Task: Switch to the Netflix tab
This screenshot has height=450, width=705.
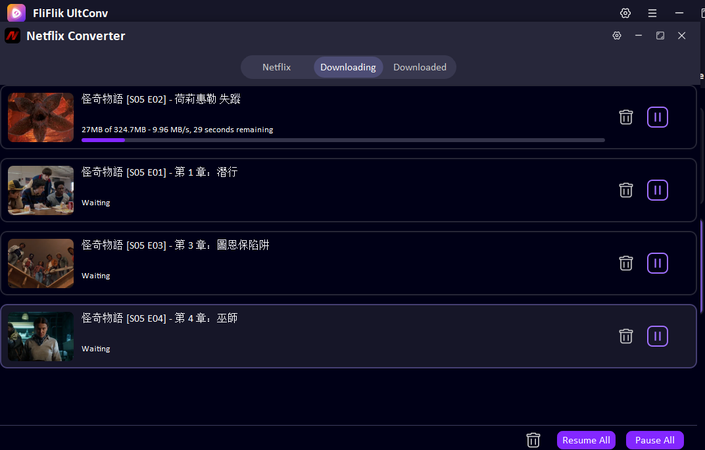Action: point(277,67)
